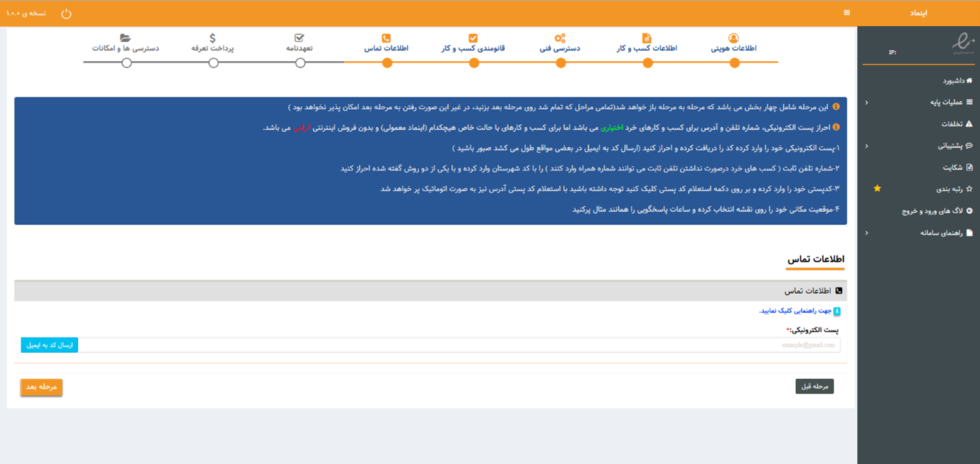980x464 pixels.
Task: Click the power logout icon
Action: coord(66,13)
